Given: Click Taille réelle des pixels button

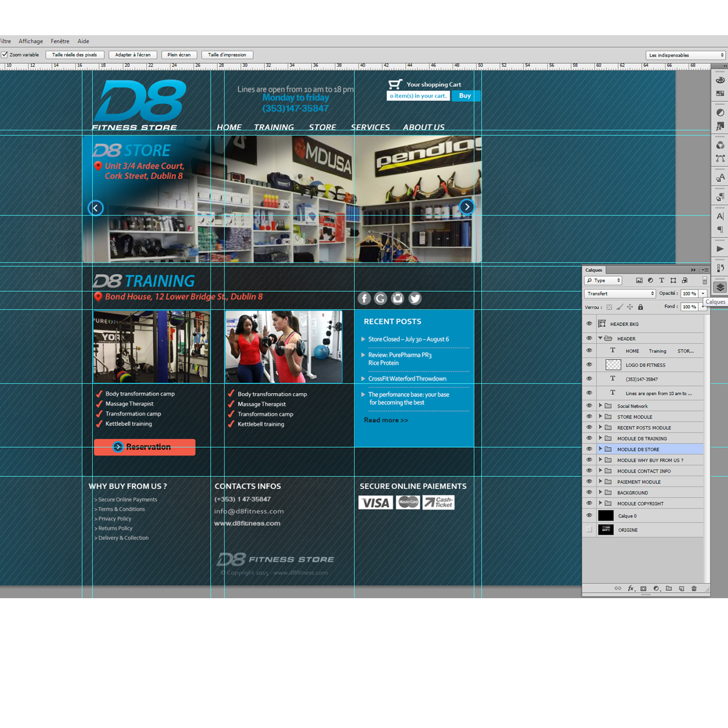Looking at the screenshot, I should 75,55.
